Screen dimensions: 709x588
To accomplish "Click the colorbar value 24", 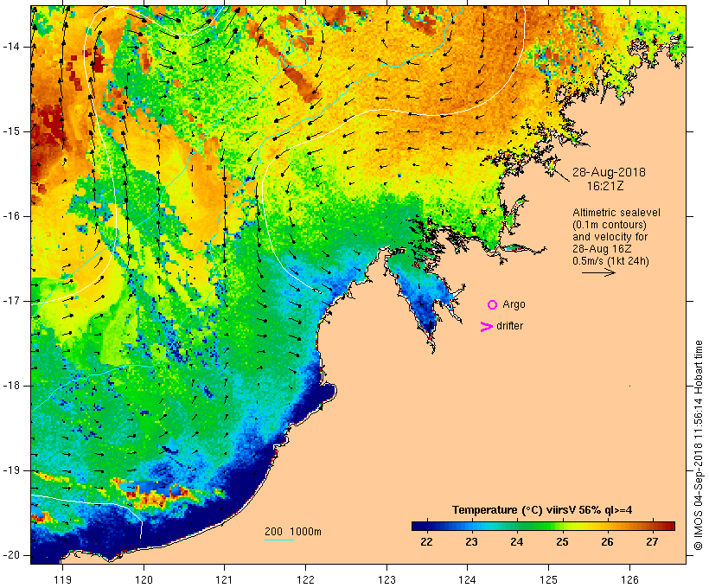I will coord(517,542).
